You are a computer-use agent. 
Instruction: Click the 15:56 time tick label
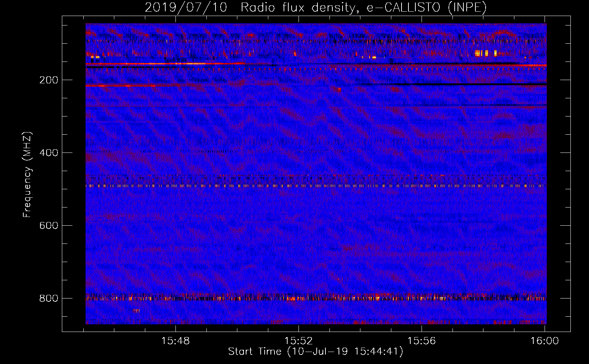(x=422, y=341)
